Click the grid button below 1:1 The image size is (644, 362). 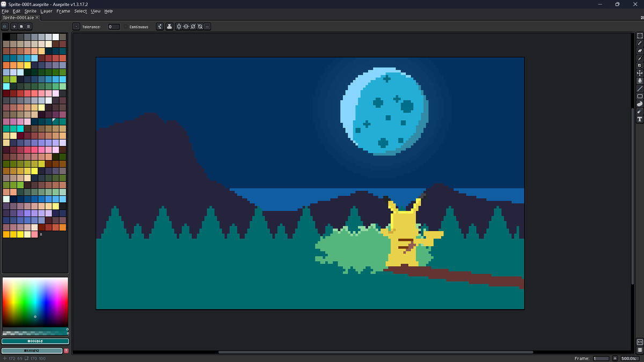[640, 350]
